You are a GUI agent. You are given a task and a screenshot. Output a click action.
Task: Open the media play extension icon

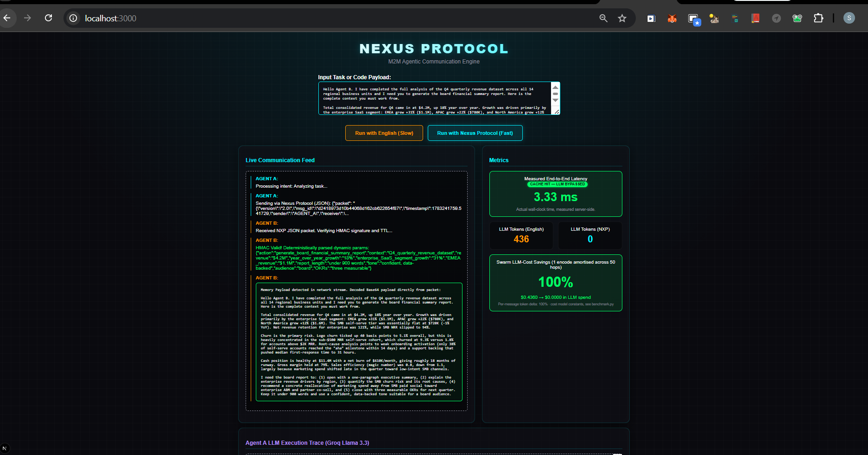[651, 19]
